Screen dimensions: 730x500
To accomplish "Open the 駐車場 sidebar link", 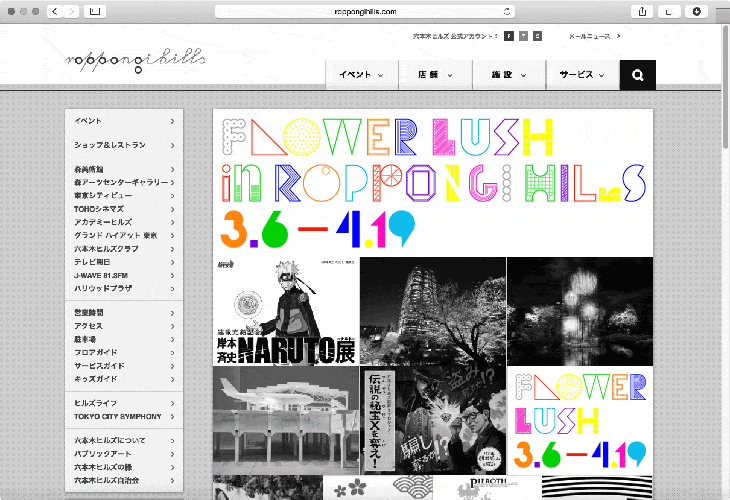I will 124,339.
